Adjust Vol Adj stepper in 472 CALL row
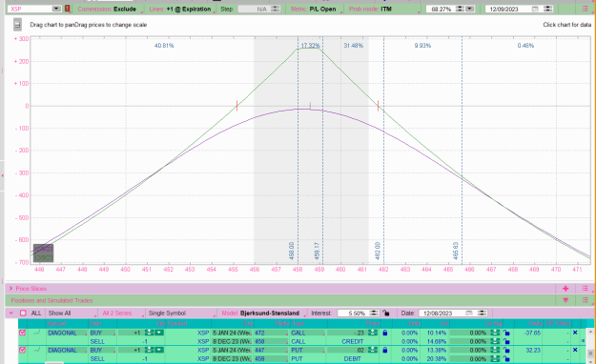 coord(495,333)
